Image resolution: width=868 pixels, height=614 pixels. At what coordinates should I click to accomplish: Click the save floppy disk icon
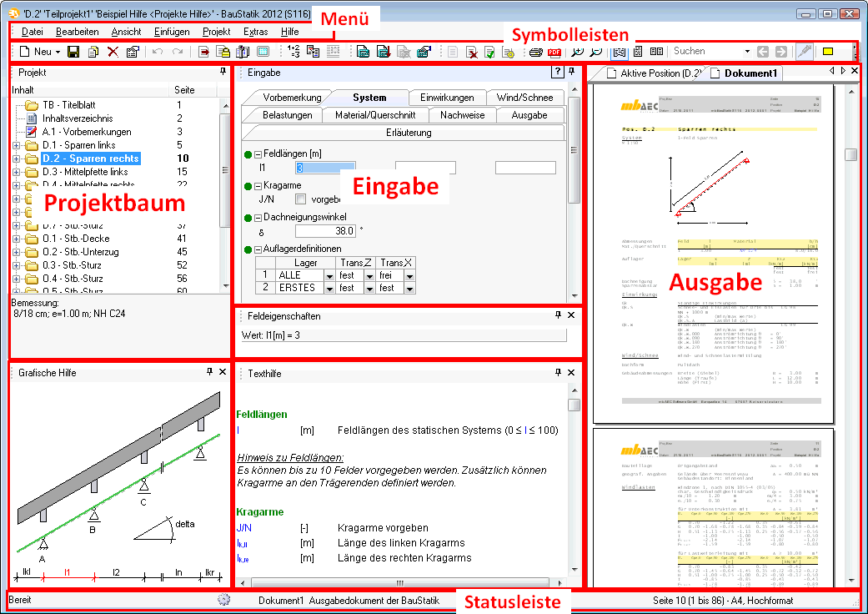73,52
